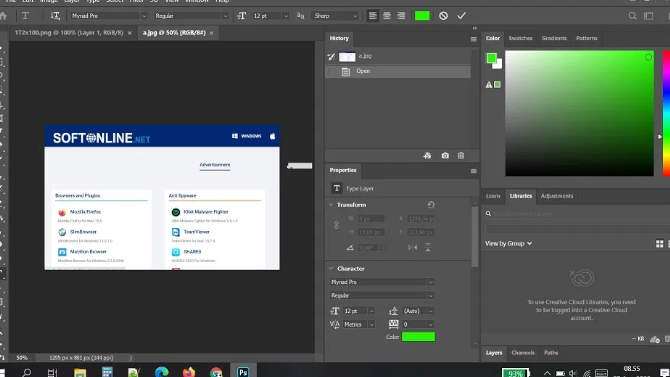Open 12 pt font size dropdown in options bar
670x377 pixels.
[270, 16]
